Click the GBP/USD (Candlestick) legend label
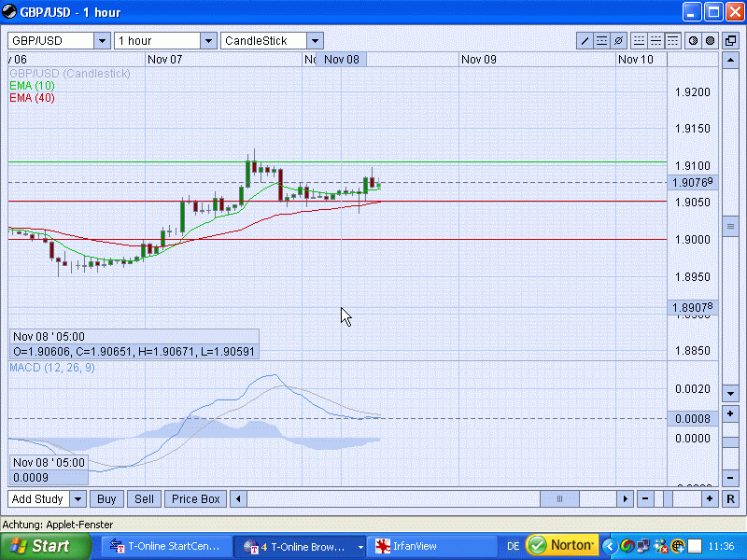Image resolution: width=747 pixels, height=560 pixels. point(70,74)
